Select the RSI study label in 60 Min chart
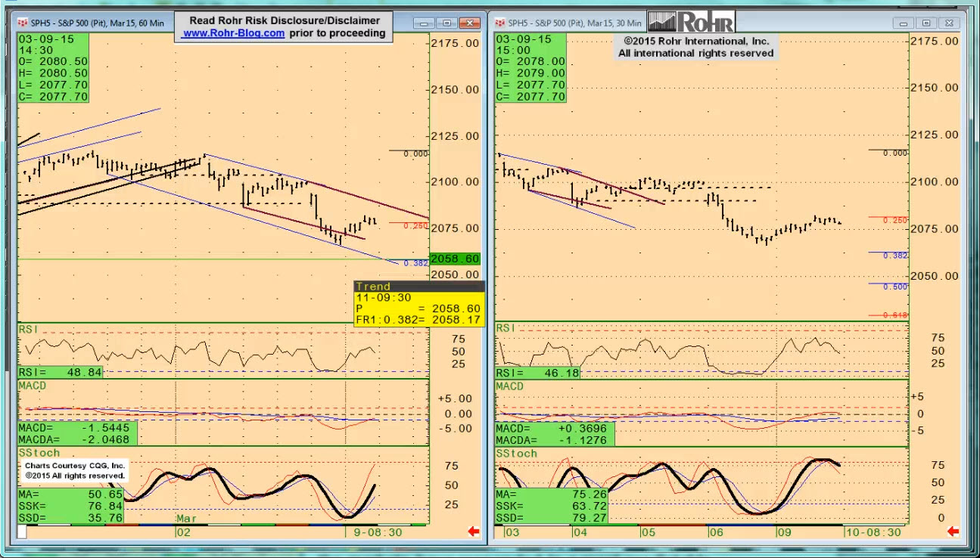 (28, 329)
